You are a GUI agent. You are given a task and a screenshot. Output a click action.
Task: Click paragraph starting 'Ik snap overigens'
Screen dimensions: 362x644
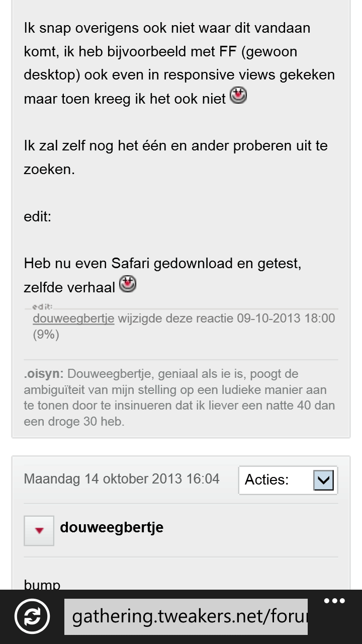click(179, 63)
